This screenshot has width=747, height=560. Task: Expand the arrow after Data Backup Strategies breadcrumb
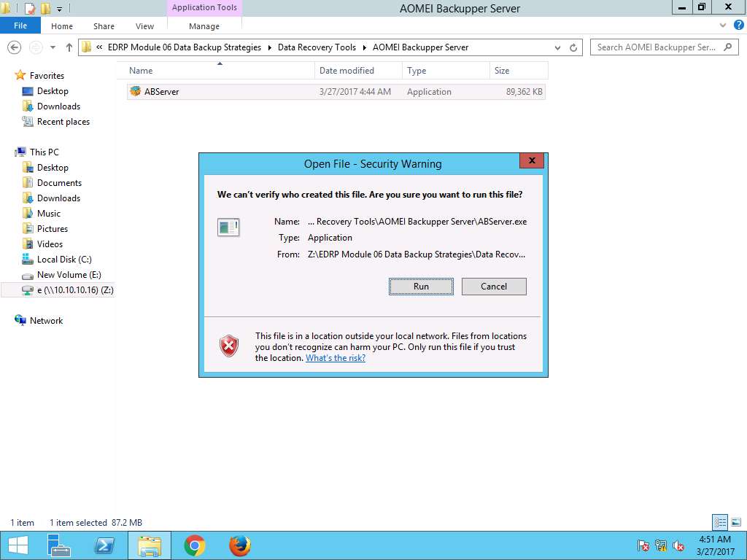(x=270, y=47)
